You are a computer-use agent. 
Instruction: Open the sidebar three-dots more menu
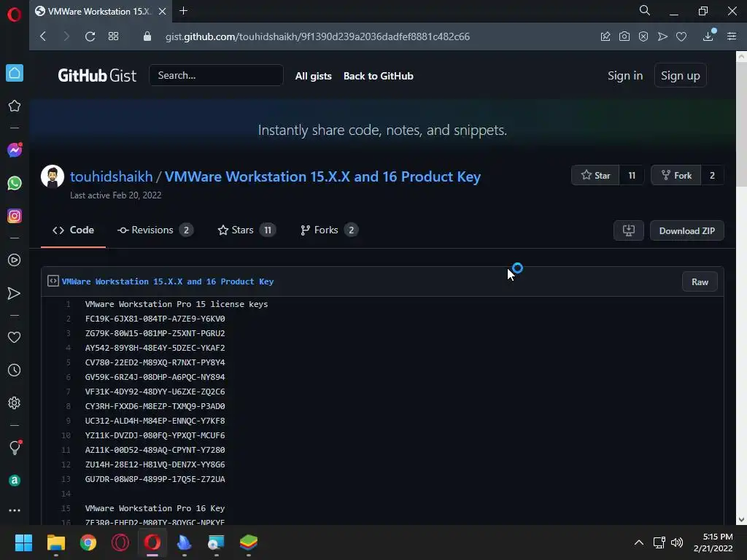pos(15,510)
